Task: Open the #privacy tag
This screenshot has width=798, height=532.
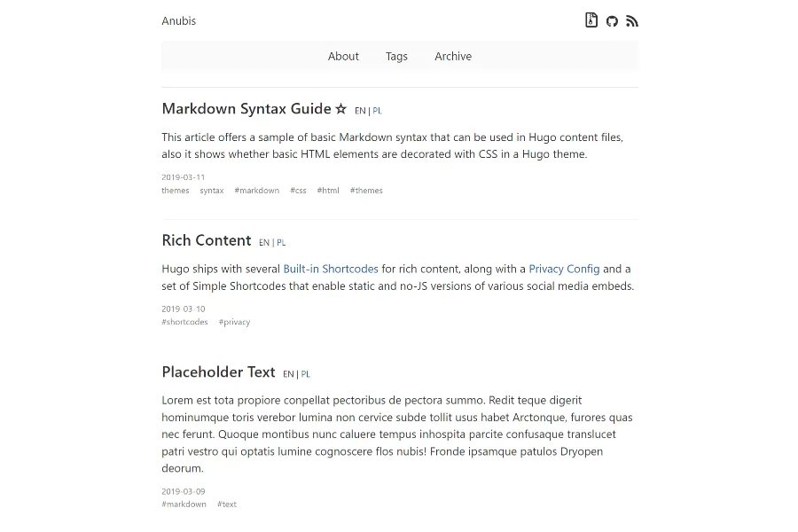Action: pyautogui.click(x=235, y=322)
